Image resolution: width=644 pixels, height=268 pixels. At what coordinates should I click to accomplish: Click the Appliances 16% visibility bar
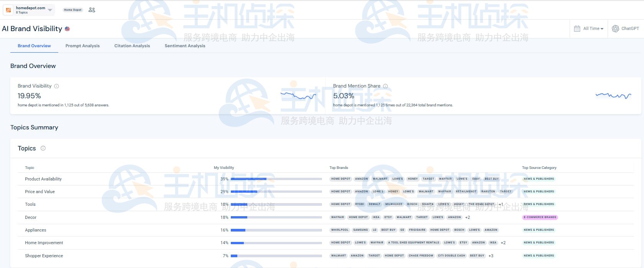[x=276, y=230]
